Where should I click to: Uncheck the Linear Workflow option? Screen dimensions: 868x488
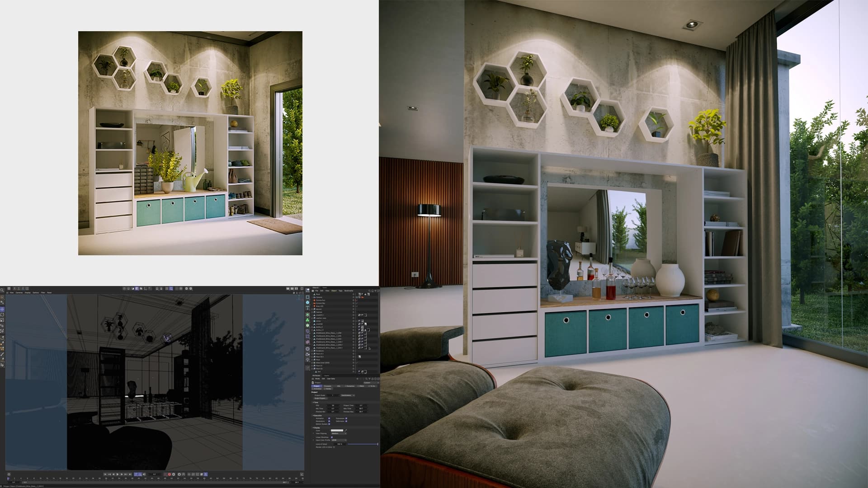pos(331,437)
